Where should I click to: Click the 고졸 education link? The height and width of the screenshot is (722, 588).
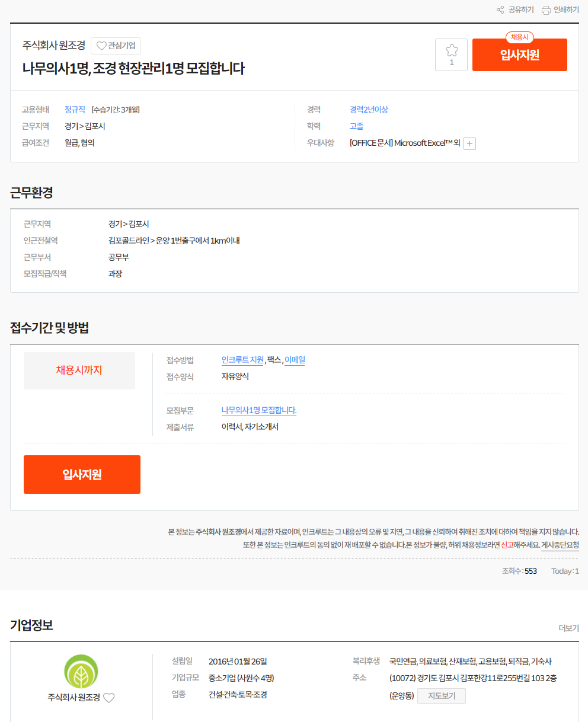[356, 126]
